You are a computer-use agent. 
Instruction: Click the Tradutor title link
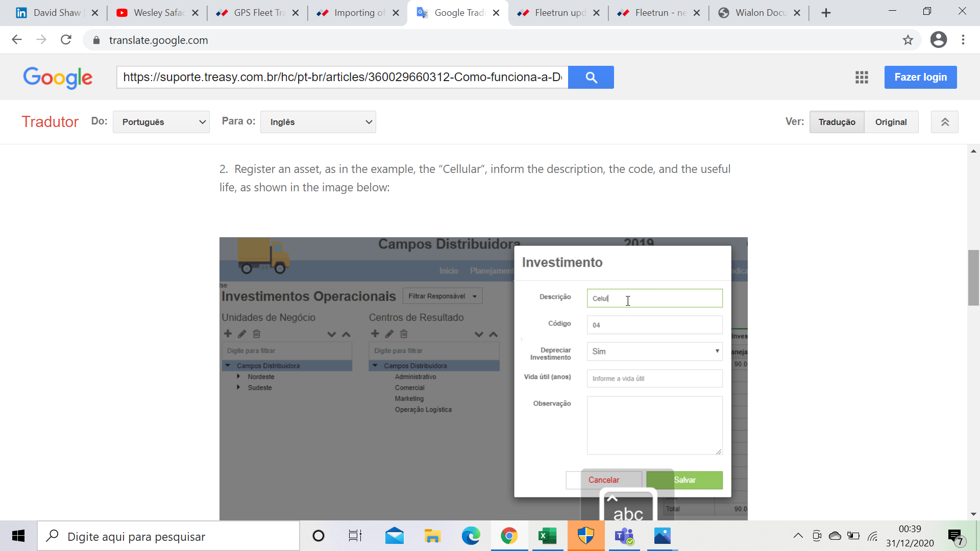point(50,122)
